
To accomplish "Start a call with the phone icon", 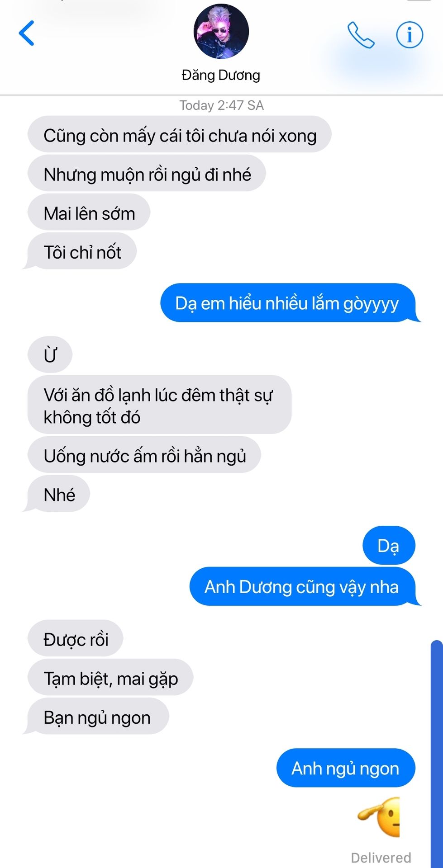I will [361, 35].
